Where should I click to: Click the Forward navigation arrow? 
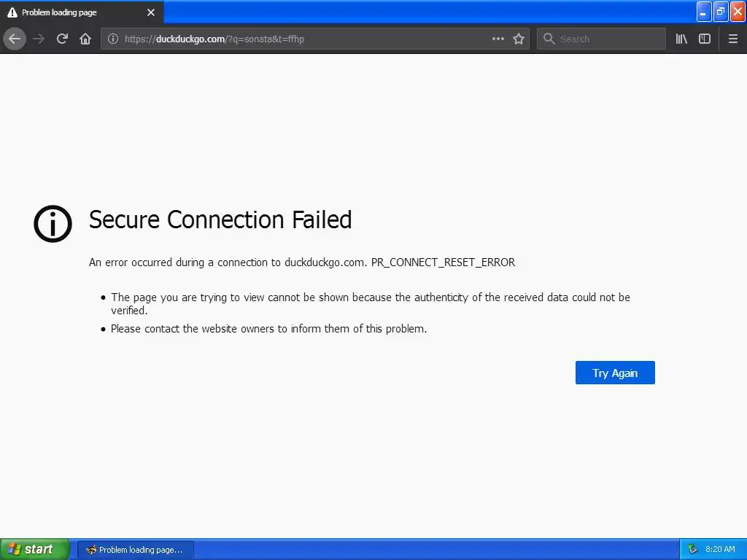click(x=39, y=39)
